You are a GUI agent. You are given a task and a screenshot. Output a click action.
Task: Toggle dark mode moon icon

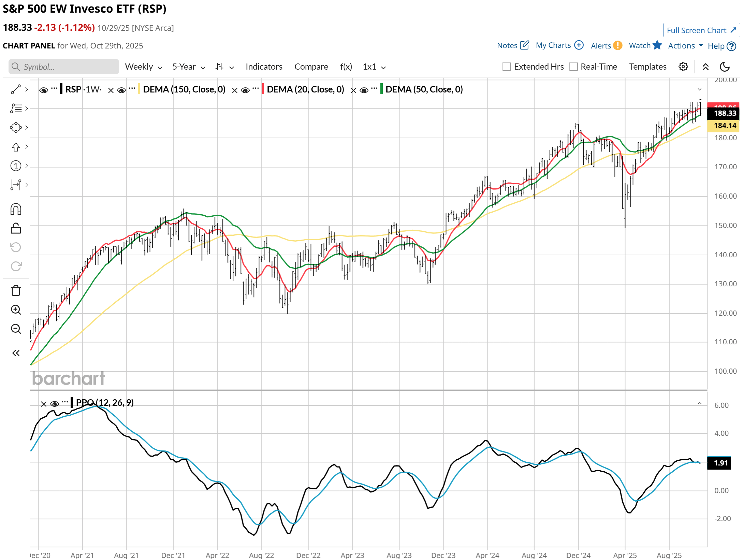[x=724, y=67]
